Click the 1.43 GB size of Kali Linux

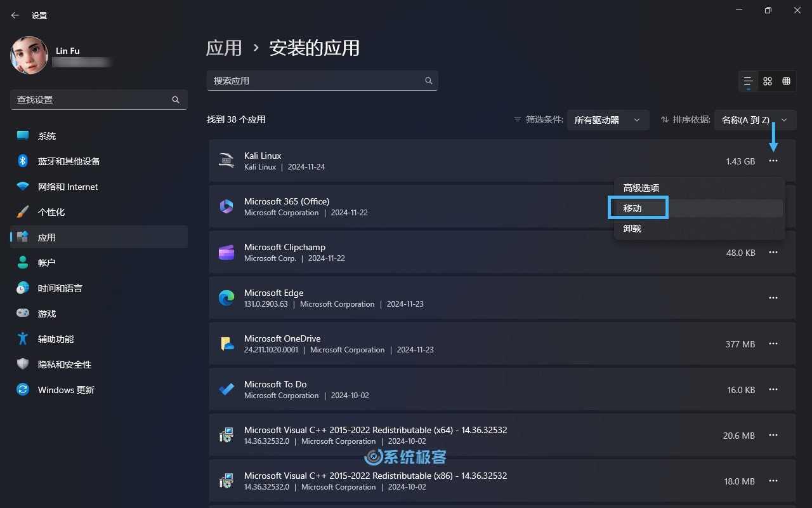coord(740,161)
